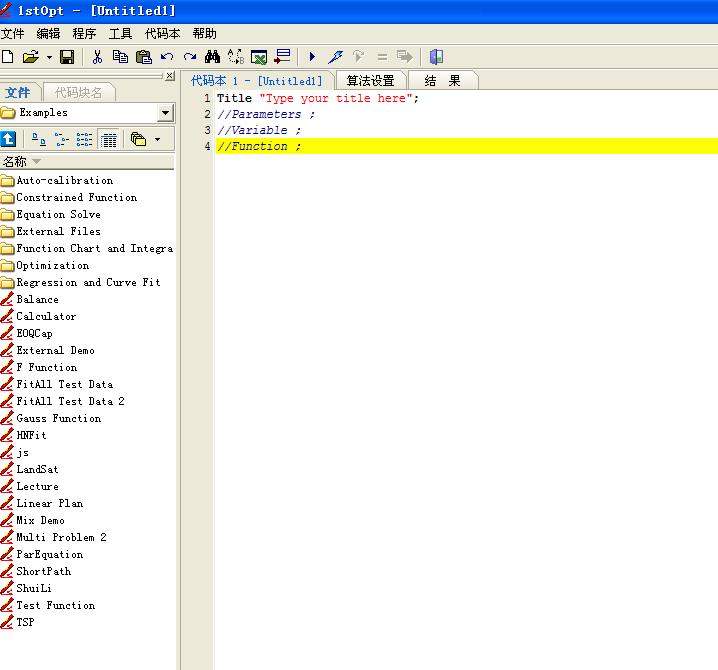
Task: Open the 编辑 menu
Action: pyautogui.click(x=48, y=33)
